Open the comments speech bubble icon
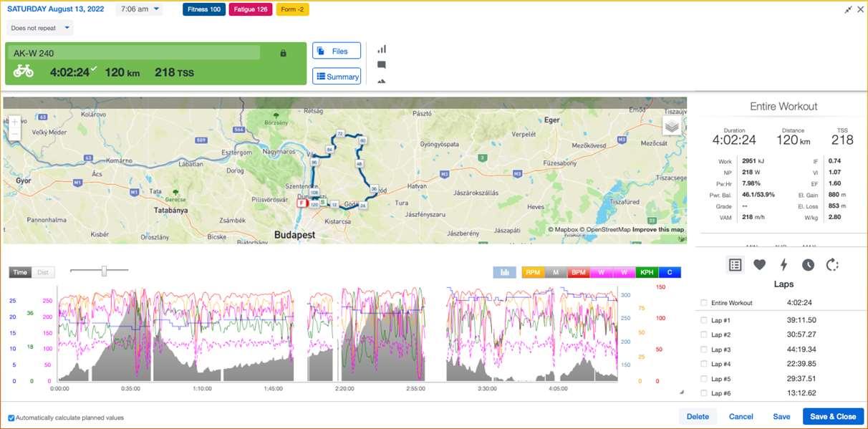Image resolution: width=868 pixels, height=429 pixels. click(382, 65)
